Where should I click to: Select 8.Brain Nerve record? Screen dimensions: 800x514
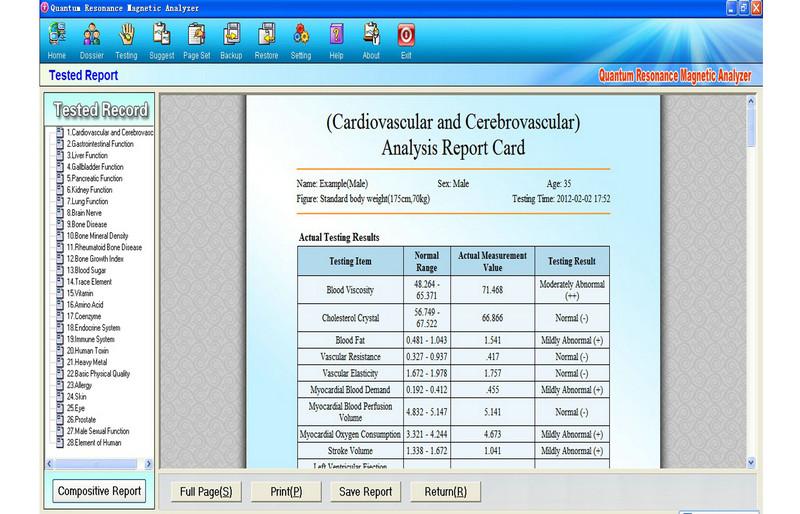[x=84, y=213]
